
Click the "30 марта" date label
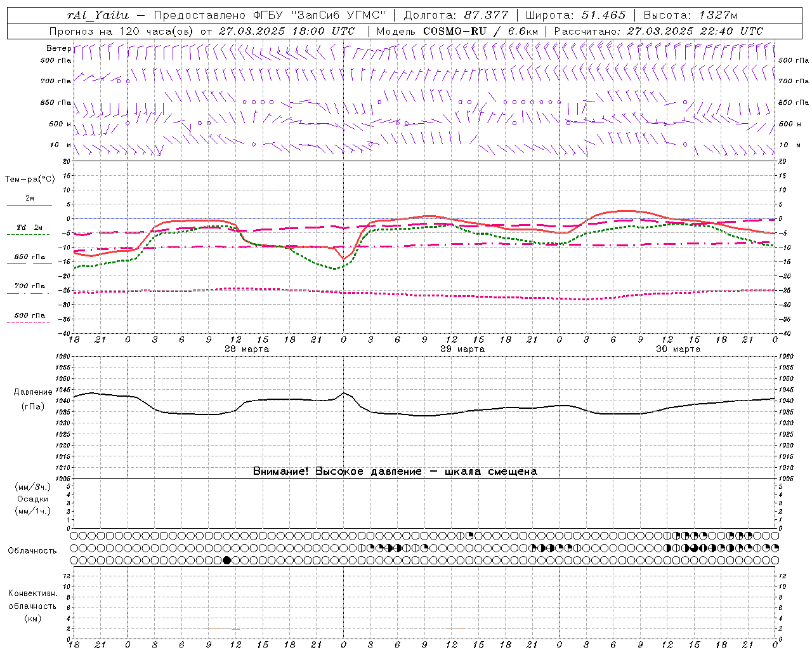[678, 349]
